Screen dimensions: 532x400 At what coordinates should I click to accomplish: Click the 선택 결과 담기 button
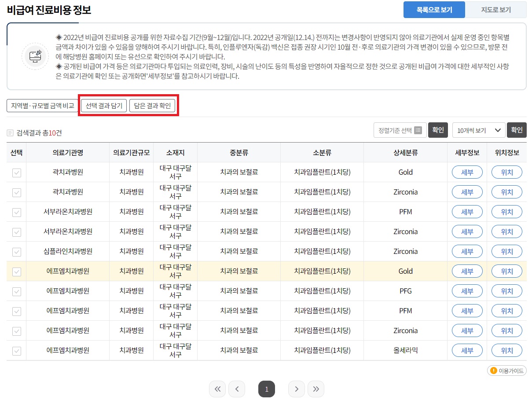103,105
